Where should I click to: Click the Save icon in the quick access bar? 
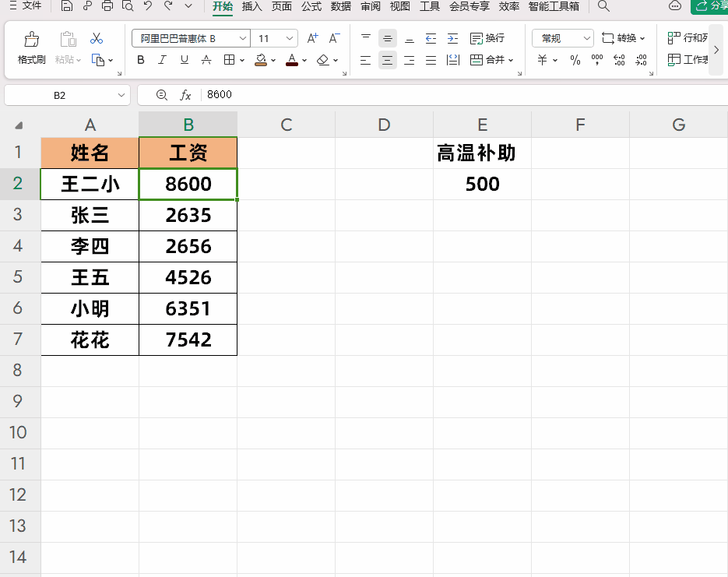[x=66, y=6]
